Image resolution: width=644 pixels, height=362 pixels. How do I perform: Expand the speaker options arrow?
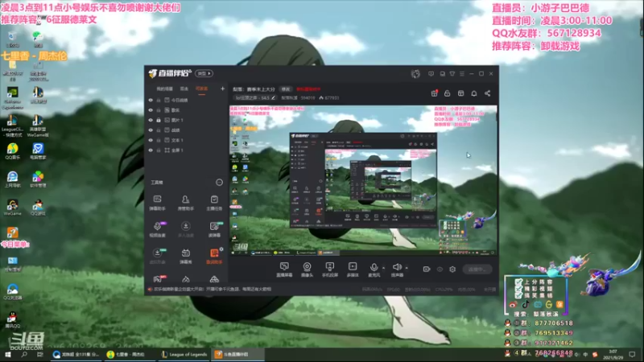[407, 268]
